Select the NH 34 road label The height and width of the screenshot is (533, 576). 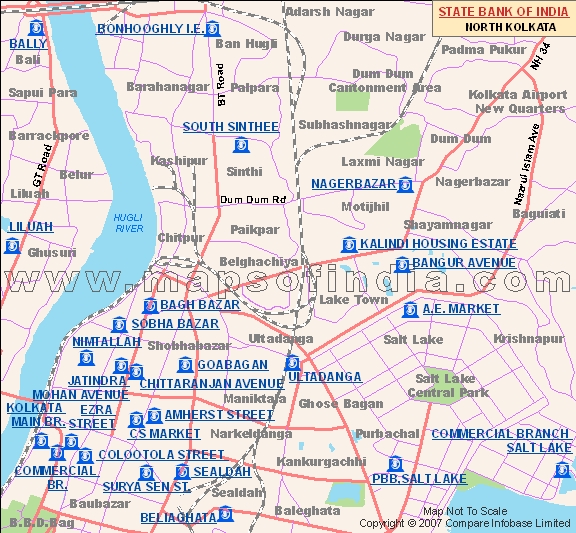pyautogui.click(x=541, y=56)
